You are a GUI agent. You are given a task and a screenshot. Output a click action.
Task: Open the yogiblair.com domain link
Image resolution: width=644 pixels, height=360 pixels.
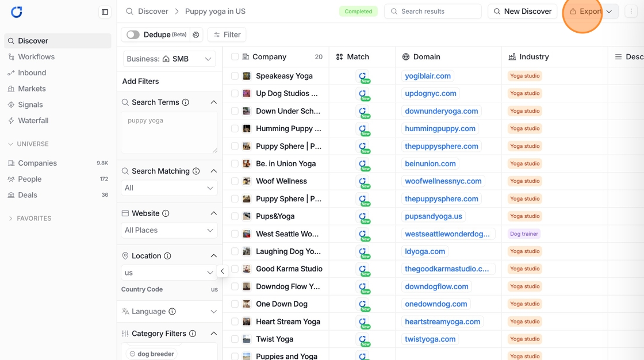click(x=428, y=76)
